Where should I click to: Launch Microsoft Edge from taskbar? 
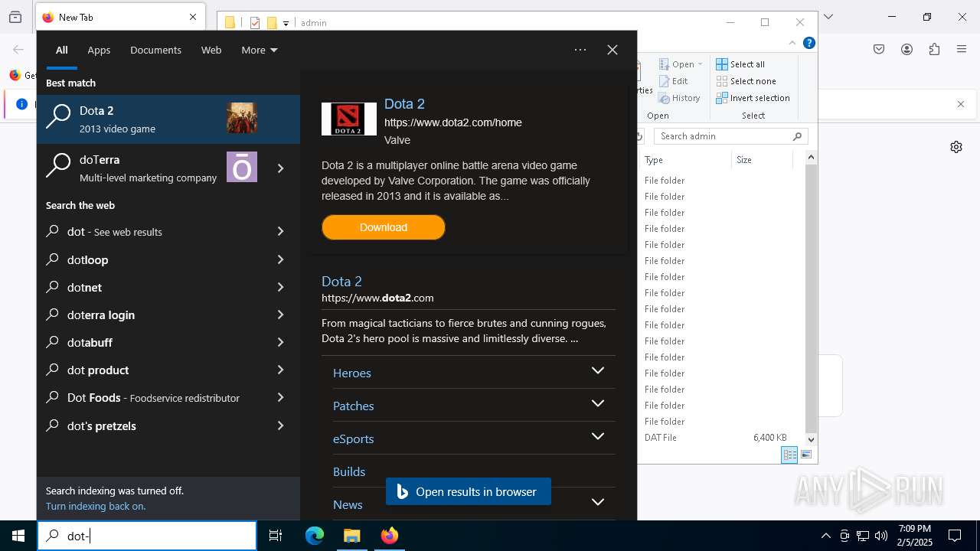(x=315, y=536)
